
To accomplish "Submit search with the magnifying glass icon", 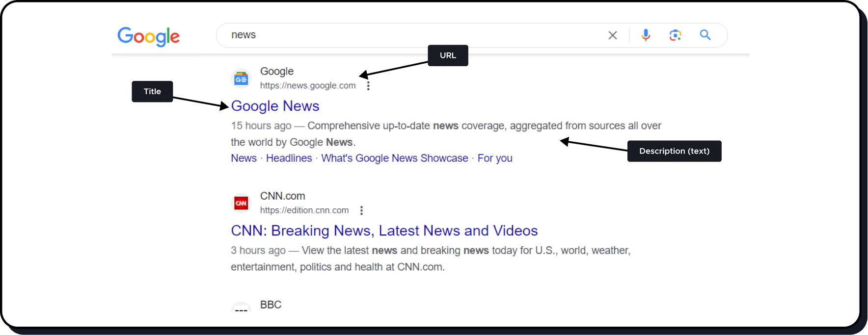I will (x=705, y=35).
